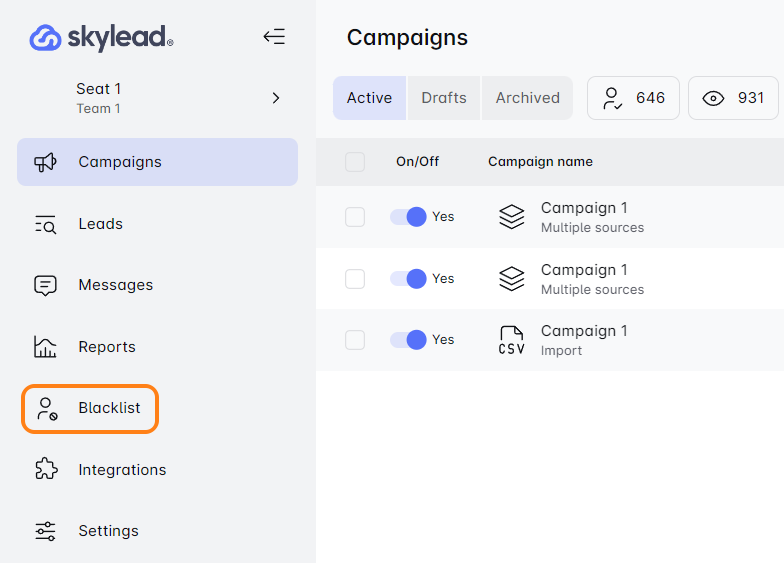784x563 pixels.
Task: Toggle the CSV Import campaign switch
Action: pyautogui.click(x=408, y=340)
